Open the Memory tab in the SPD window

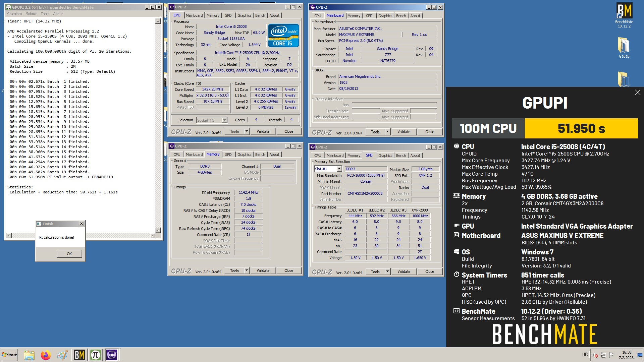(x=354, y=156)
